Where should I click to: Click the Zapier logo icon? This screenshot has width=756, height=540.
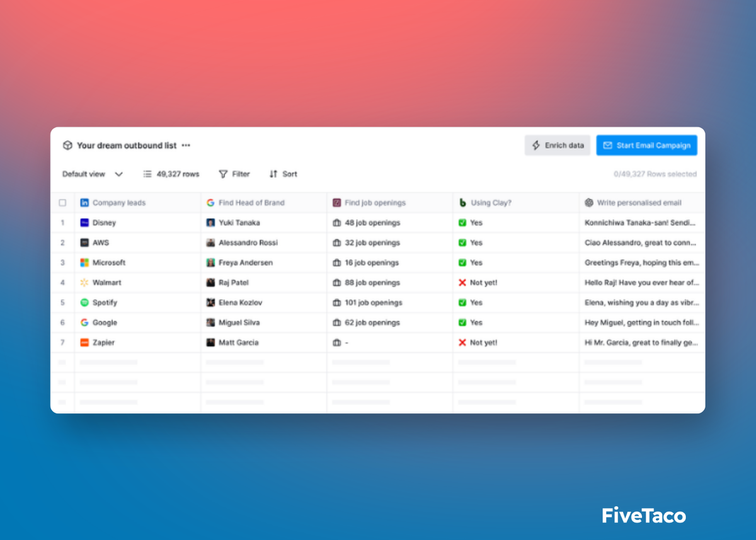coord(84,343)
